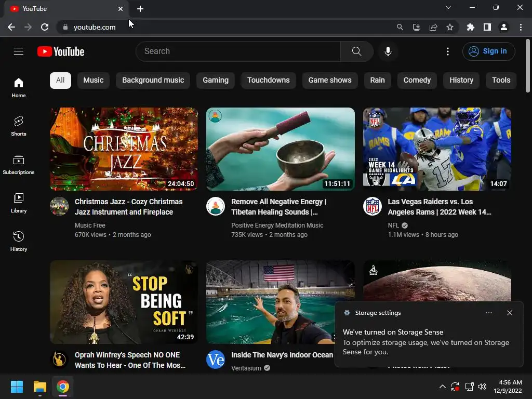This screenshot has width=532, height=399.
Task: Open Veritasium channel avatar
Action: click(216, 360)
